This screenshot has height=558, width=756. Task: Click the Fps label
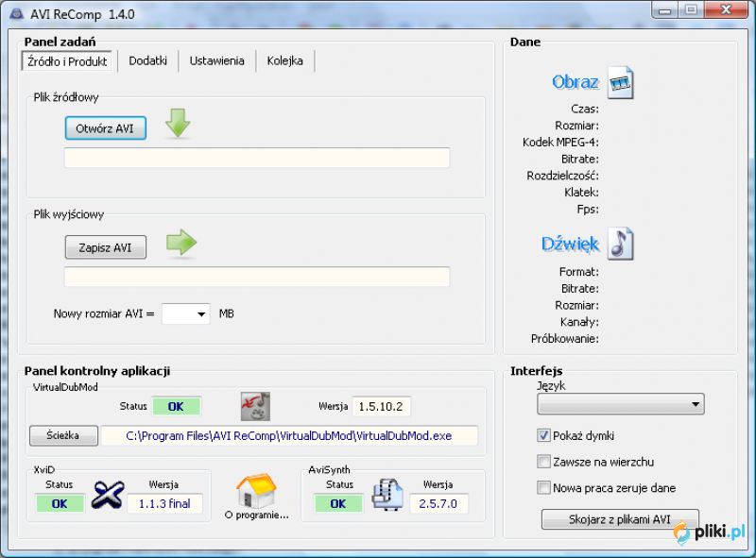pos(588,209)
